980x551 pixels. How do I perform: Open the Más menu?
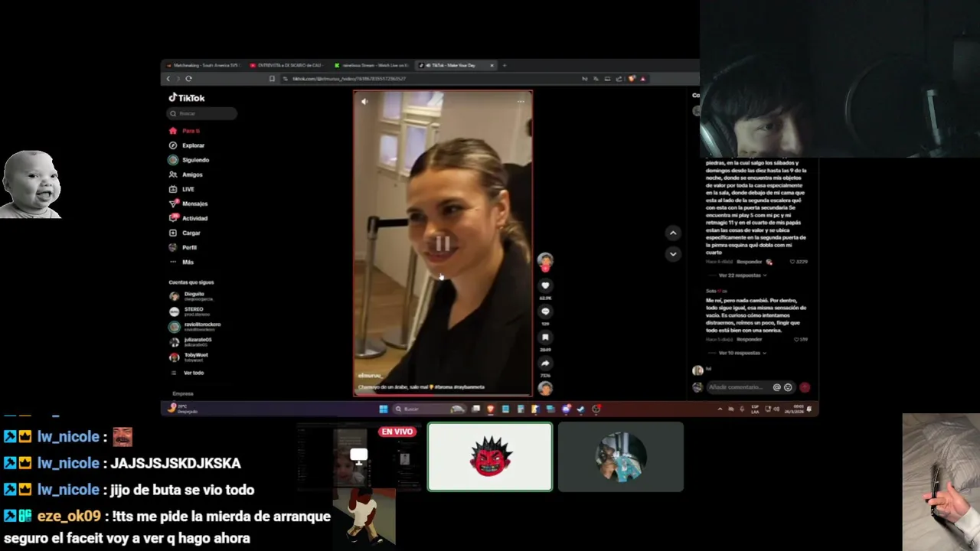(x=182, y=262)
